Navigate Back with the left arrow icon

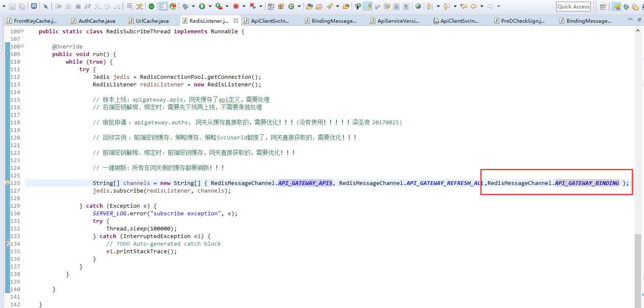(x=474, y=6)
